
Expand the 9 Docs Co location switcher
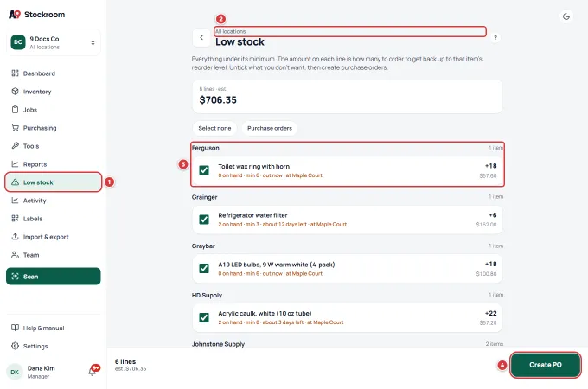(54, 42)
